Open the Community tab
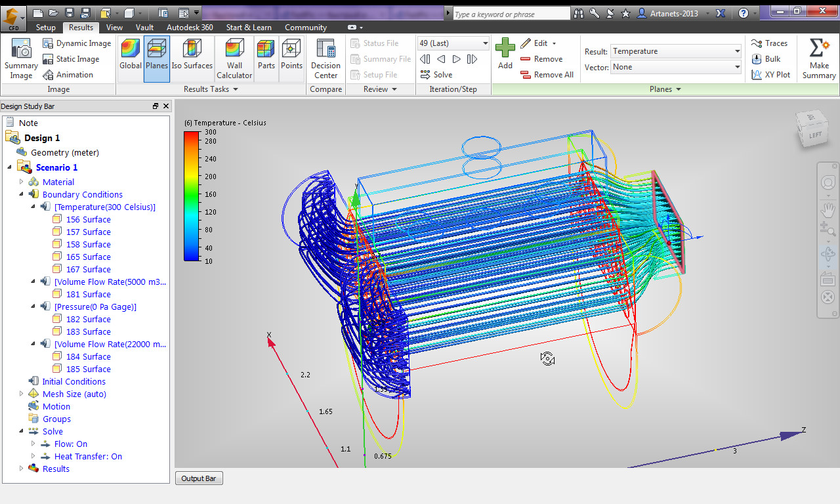The height and width of the screenshot is (504, 840). click(305, 28)
